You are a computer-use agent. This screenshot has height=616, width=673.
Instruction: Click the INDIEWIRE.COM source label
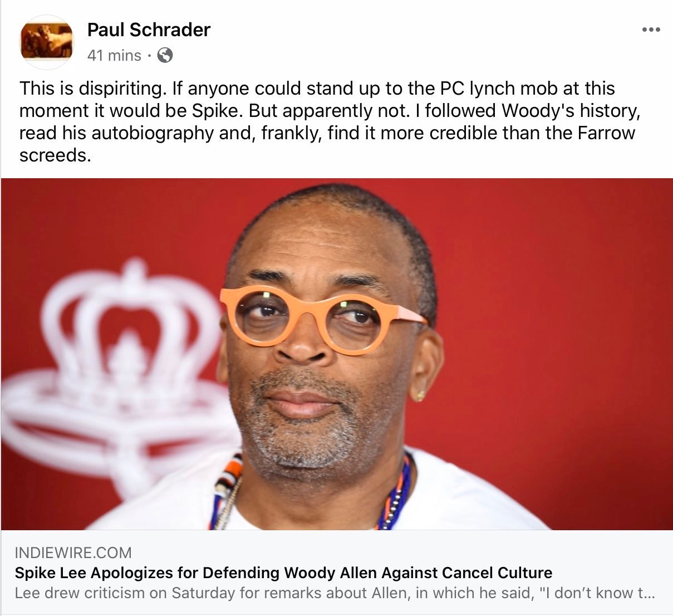pyautogui.click(x=73, y=553)
